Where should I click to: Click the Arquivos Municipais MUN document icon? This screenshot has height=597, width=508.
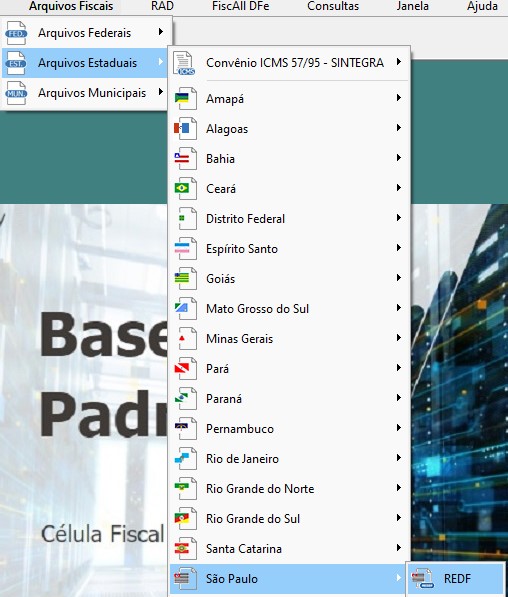pyautogui.click(x=16, y=93)
